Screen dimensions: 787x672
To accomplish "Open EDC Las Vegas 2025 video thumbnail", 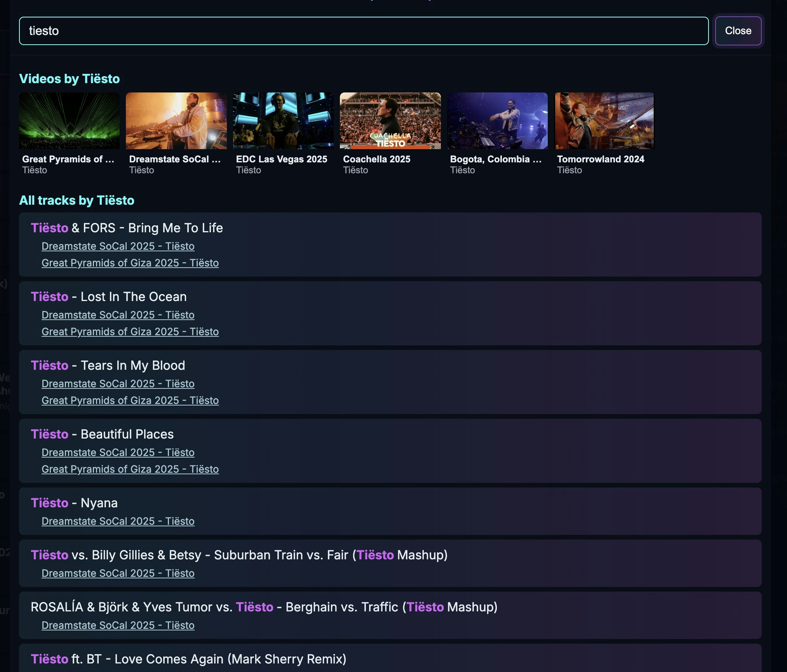I will click(x=283, y=121).
